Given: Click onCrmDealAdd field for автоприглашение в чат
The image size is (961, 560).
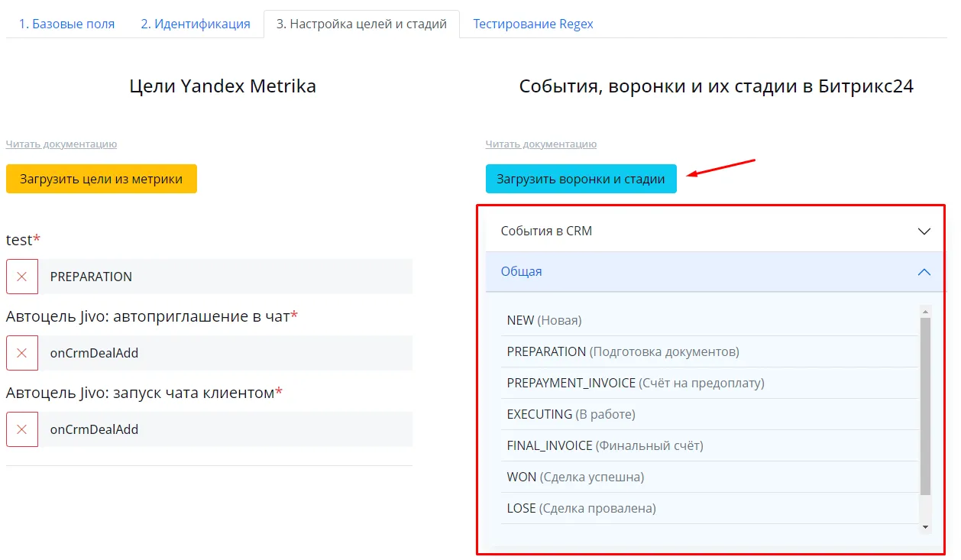Looking at the screenshot, I should 225,353.
